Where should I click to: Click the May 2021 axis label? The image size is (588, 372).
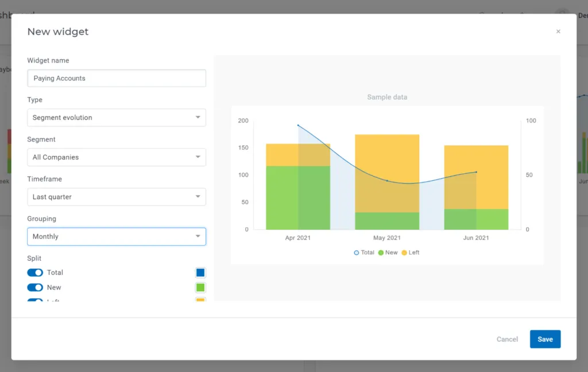point(387,238)
